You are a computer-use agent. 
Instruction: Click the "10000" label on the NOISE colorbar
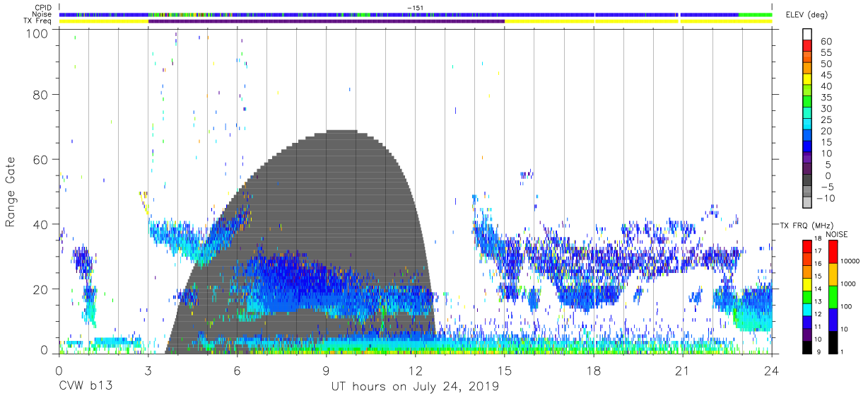coord(851,261)
